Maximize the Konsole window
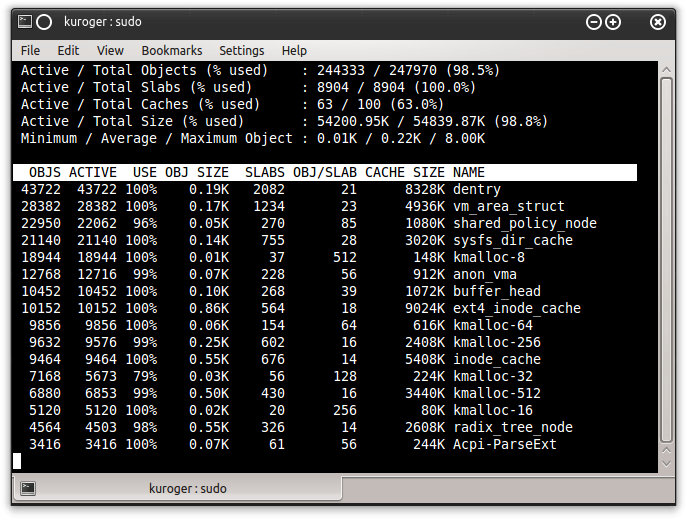The height and width of the screenshot is (520, 687). 613,22
